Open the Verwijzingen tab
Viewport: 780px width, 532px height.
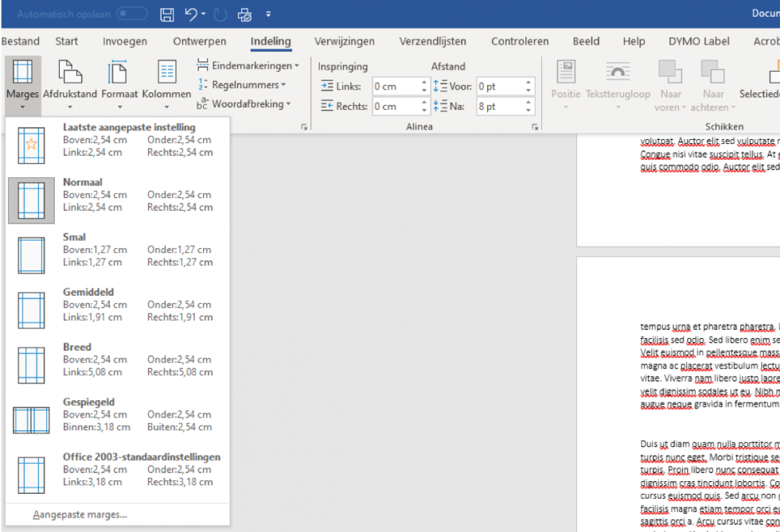coord(344,41)
